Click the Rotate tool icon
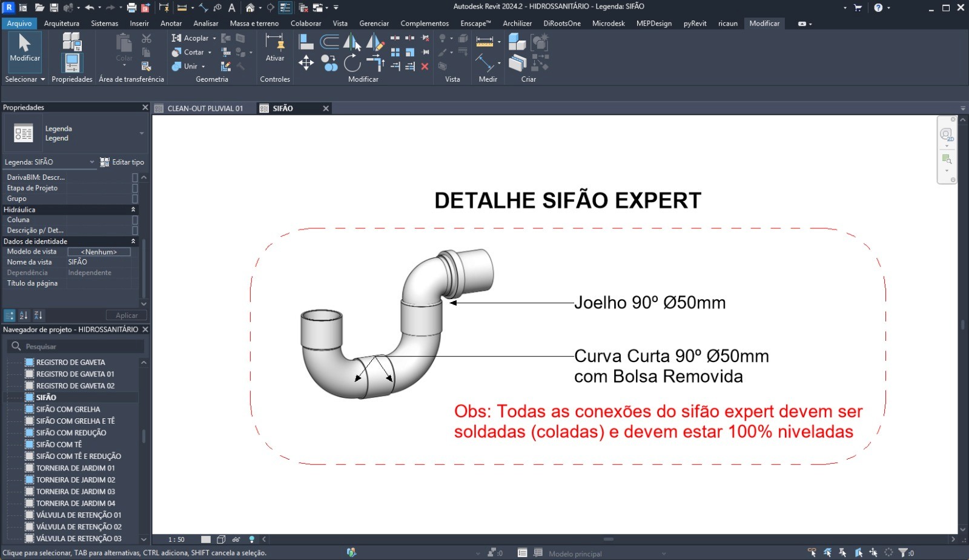 point(352,63)
